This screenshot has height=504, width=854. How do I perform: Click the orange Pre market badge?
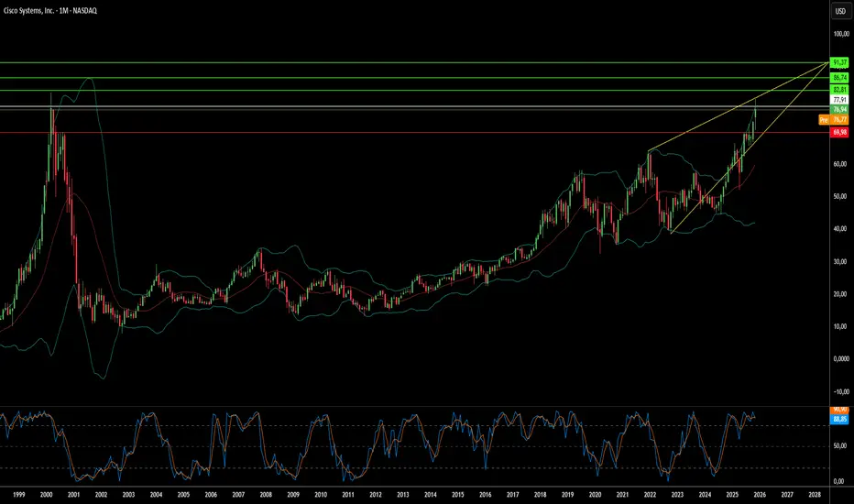point(823,119)
